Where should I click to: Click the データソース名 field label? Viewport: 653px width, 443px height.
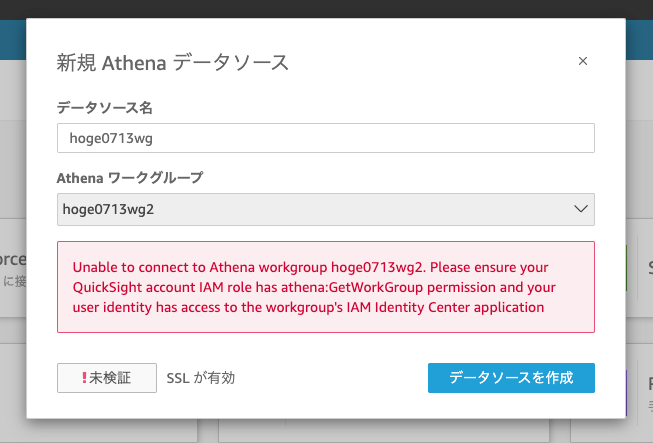(x=105, y=108)
